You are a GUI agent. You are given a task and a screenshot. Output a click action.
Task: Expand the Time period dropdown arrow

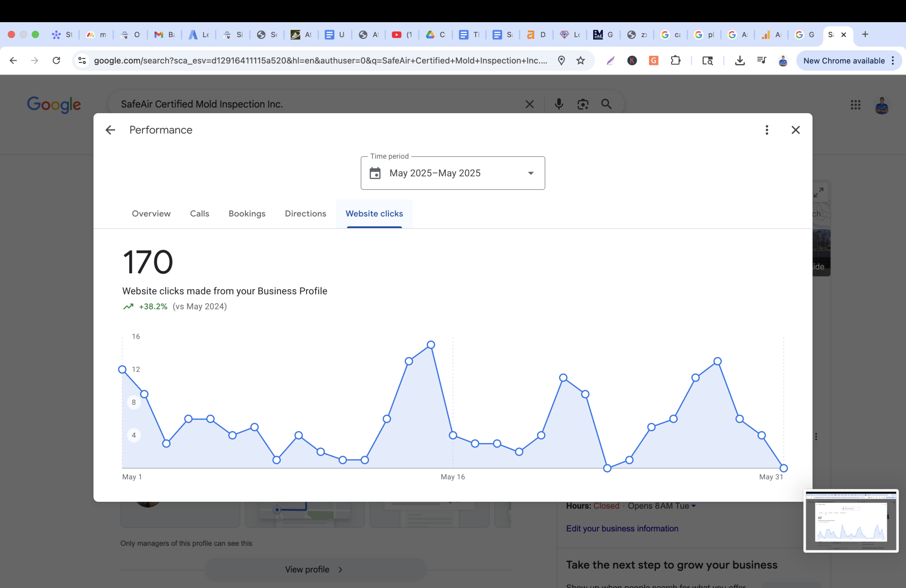(530, 173)
